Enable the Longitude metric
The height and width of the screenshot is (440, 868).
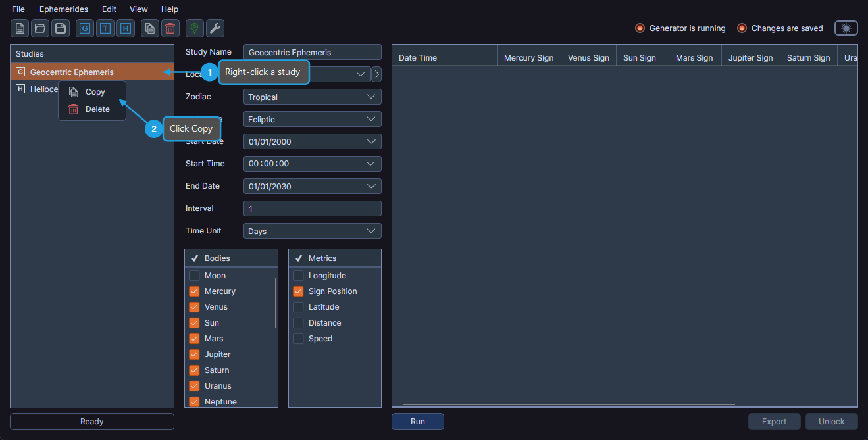pos(297,275)
